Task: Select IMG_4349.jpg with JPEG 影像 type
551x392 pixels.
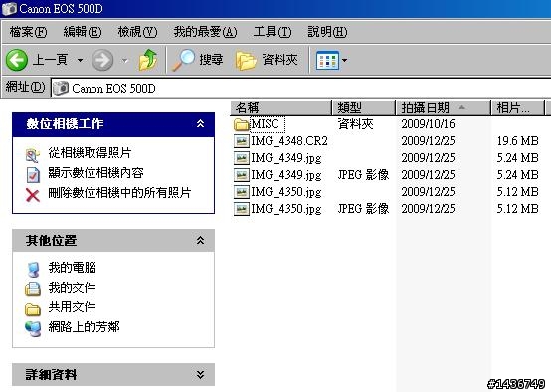Action: pyautogui.click(x=286, y=175)
